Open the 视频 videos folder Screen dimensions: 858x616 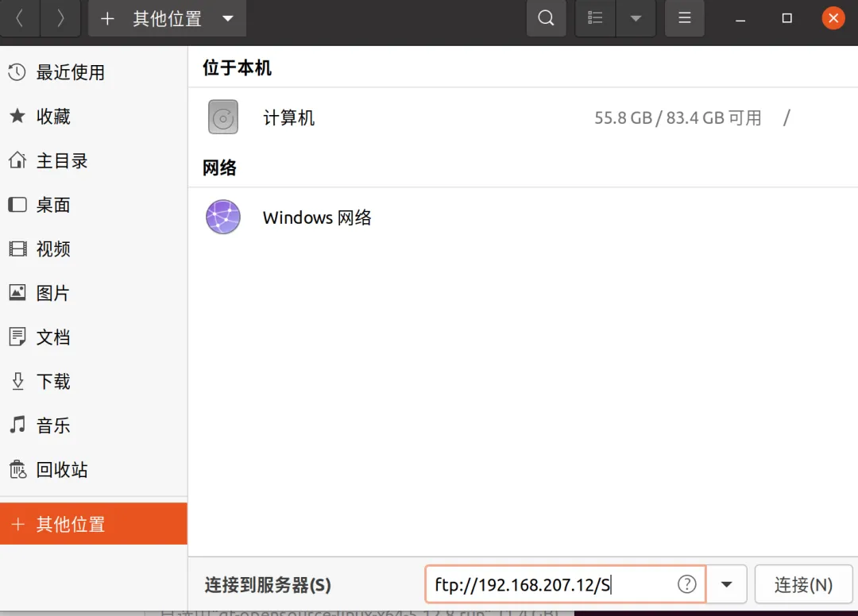[94, 249]
